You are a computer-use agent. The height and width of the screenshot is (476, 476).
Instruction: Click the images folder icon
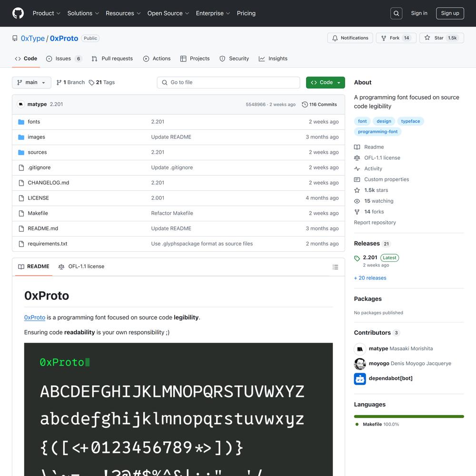click(x=21, y=137)
